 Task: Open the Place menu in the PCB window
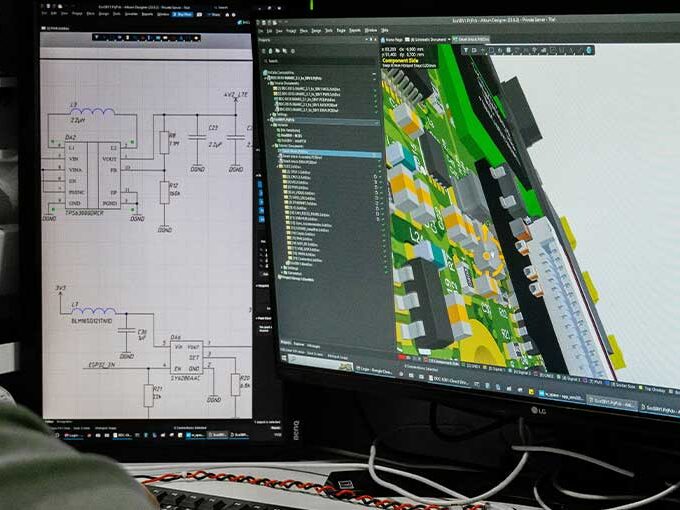coord(304,31)
